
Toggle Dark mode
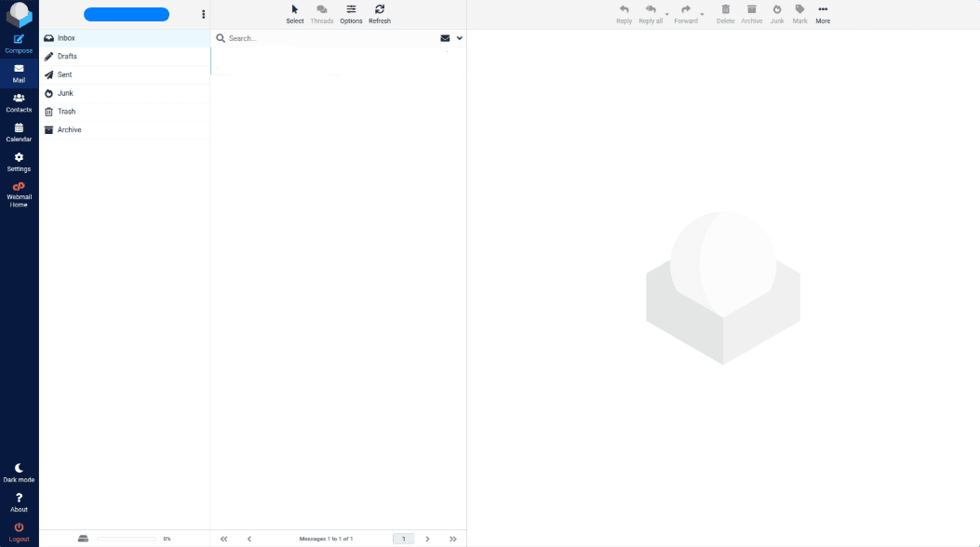click(x=19, y=473)
